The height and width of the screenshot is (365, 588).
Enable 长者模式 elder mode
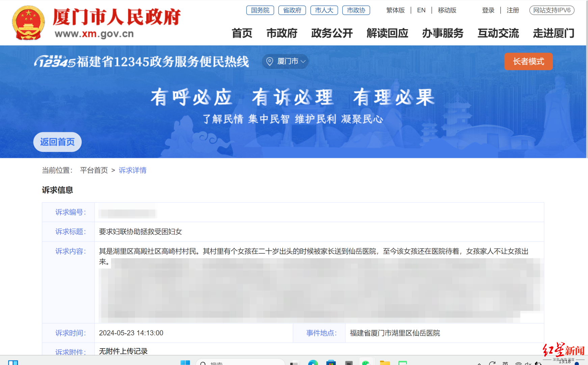point(528,62)
